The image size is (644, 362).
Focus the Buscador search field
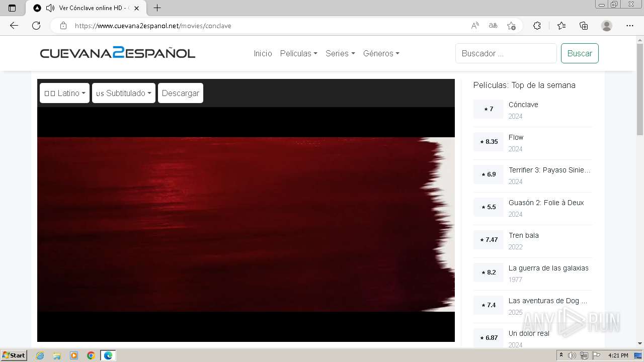[x=506, y=53]
